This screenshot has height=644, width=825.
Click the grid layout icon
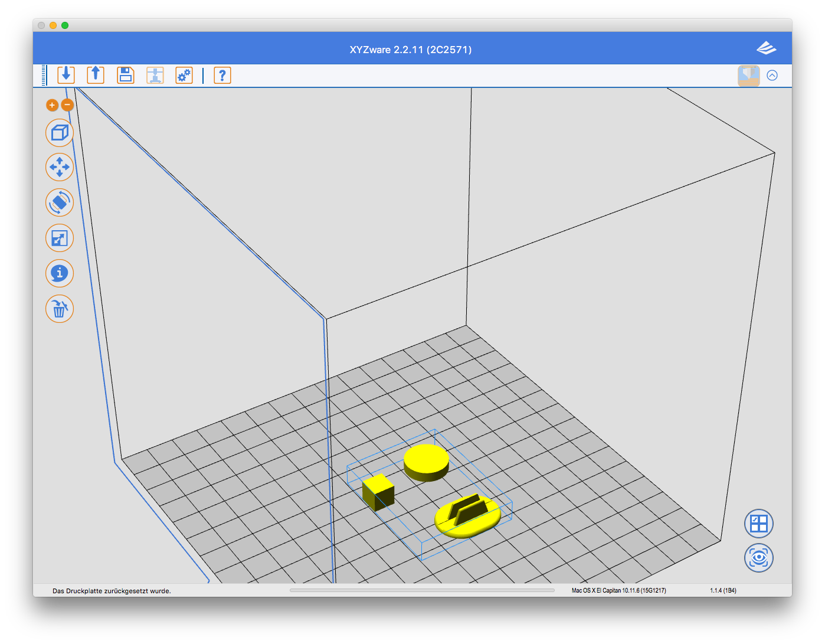759,524
